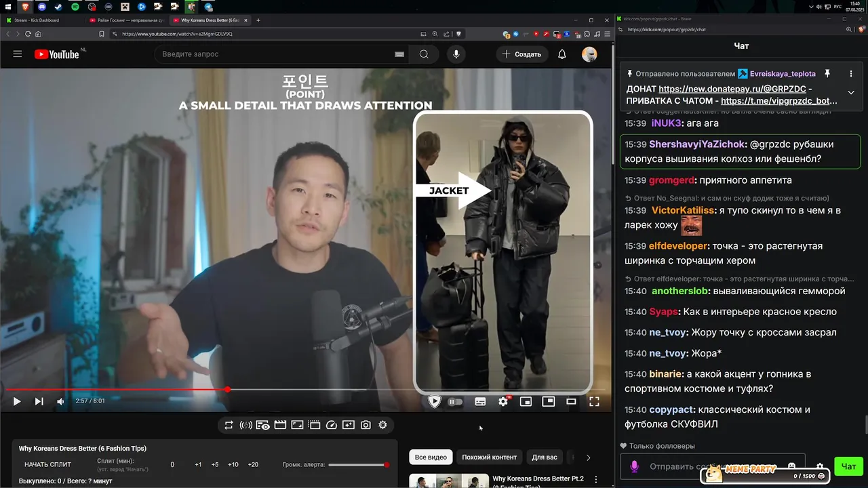The image size is (868, 488).
Task: Reload the YouTube page
Action: click(x=28, y=34)
